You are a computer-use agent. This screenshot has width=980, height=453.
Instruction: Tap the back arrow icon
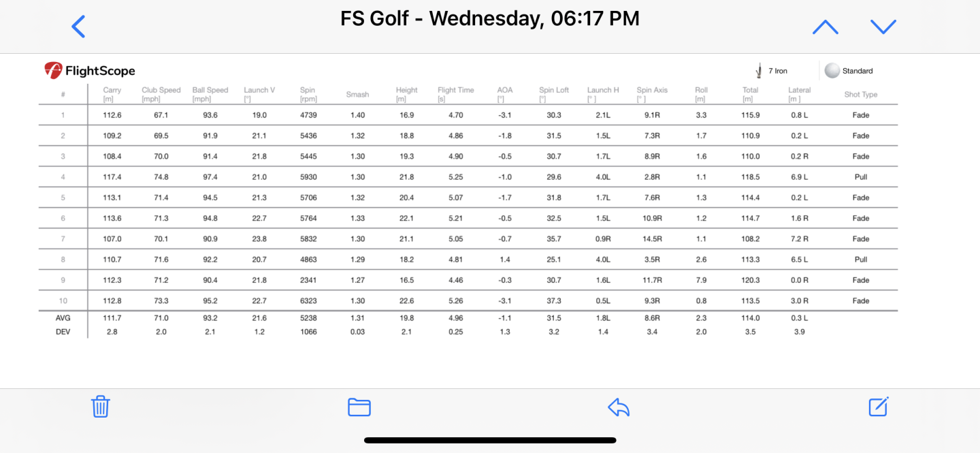pos(78,27)
